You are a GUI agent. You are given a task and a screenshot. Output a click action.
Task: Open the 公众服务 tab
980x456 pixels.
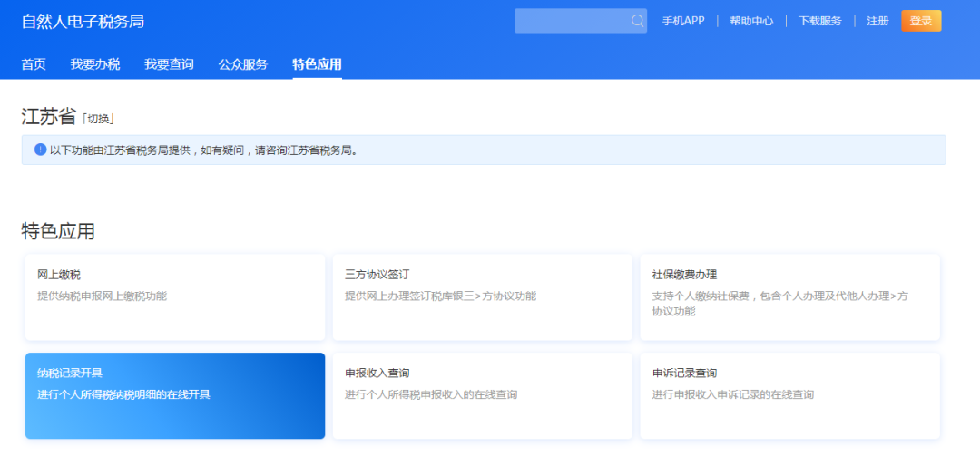243,64
